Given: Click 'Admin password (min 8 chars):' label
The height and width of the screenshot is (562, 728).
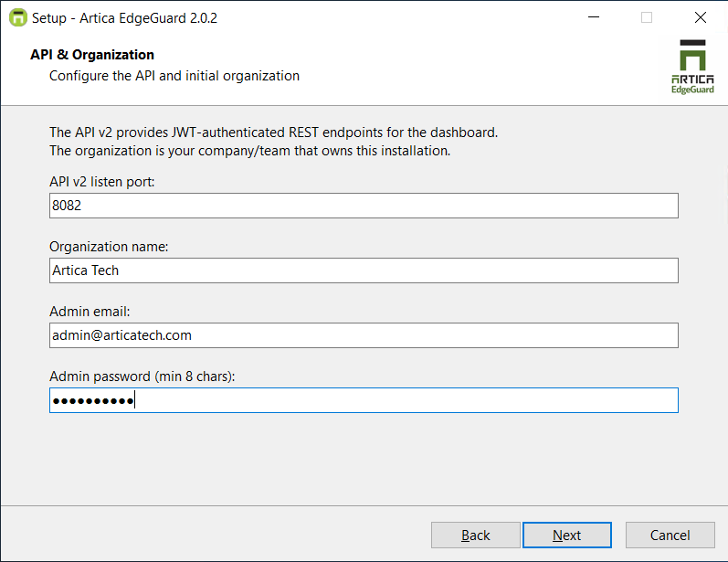Looking at the screenshot, I should [x=142, y=376].
